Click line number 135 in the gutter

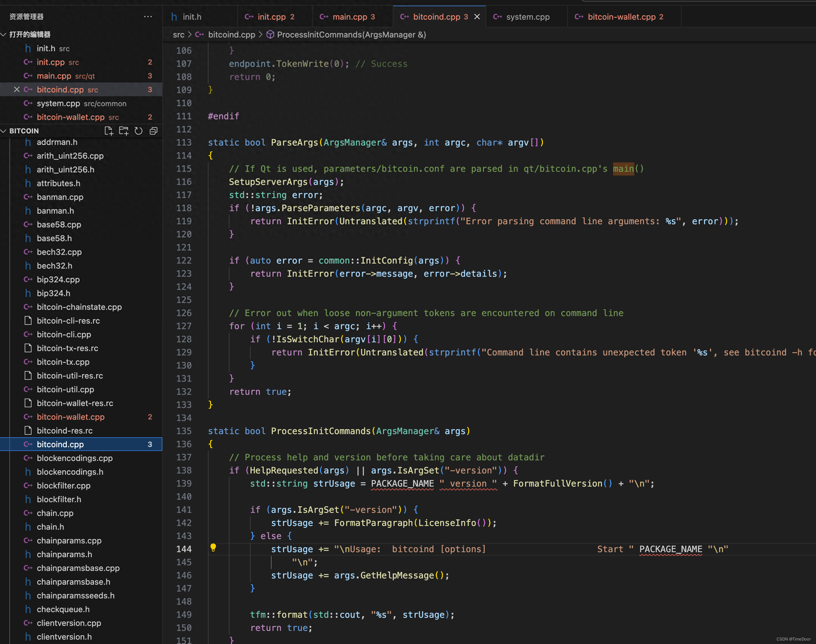(184, 431)
